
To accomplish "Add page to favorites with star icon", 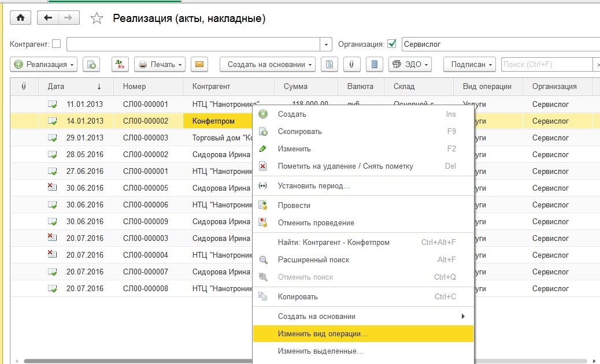I will click(x=97, y=18).
